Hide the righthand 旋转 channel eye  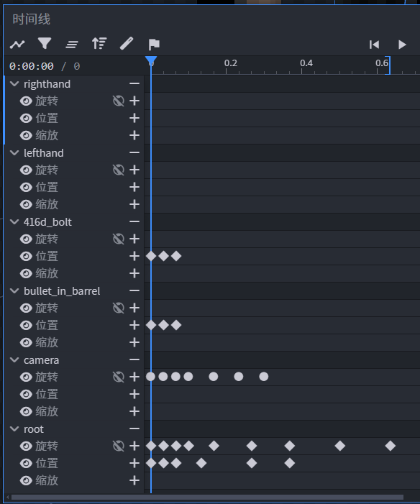tap(26, 101)
